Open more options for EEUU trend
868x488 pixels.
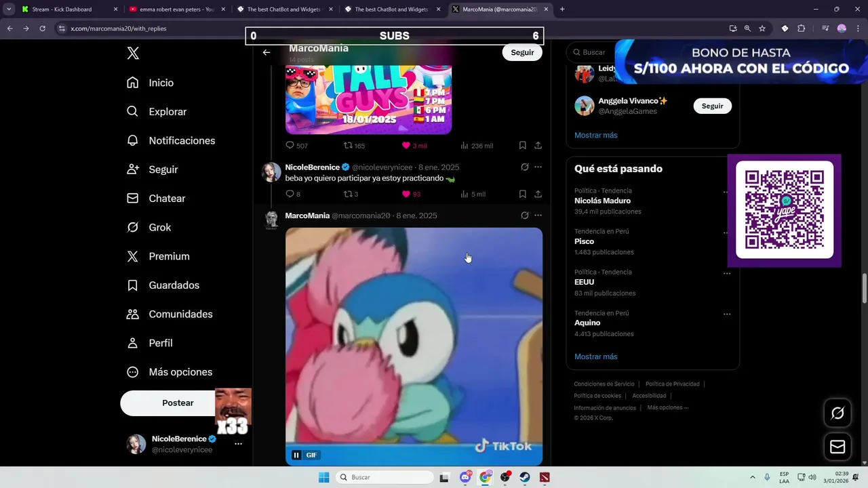coord(727,273)
